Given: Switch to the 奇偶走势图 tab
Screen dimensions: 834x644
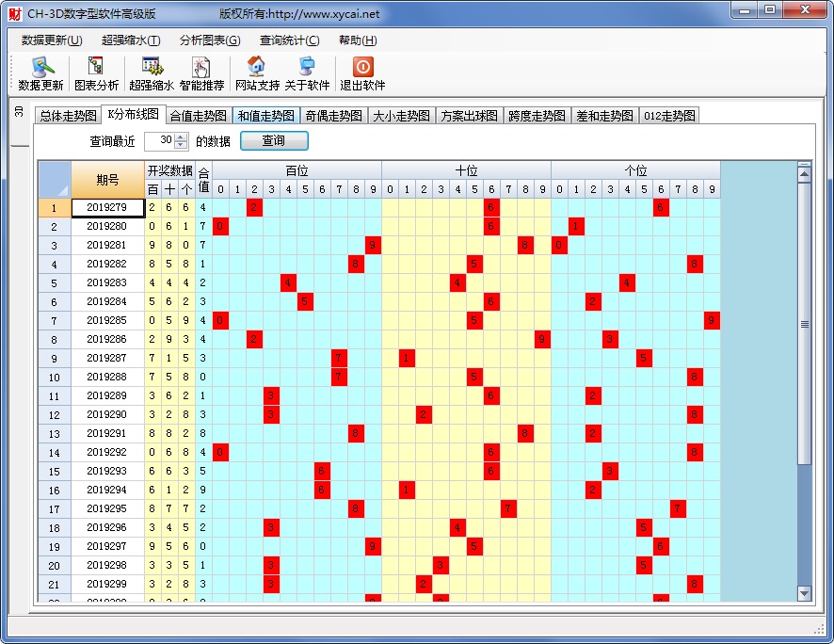Looking at the screenshot, I should (x=334, y=116).
